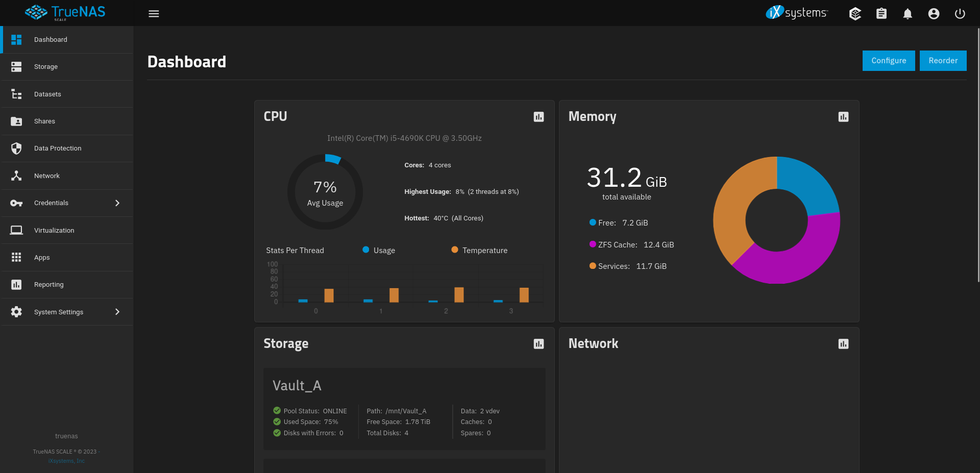Open the Storage menu item
Viewport: 980px width, 473px height.
pyautogui.click(x=67, y=67)
